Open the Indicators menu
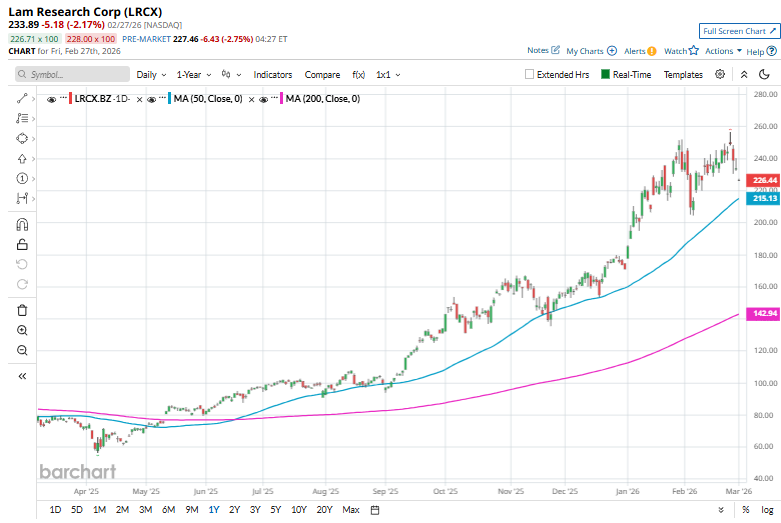Image resolution: width=781 pixels, height=523 pixels. click(x=272, y=74)
